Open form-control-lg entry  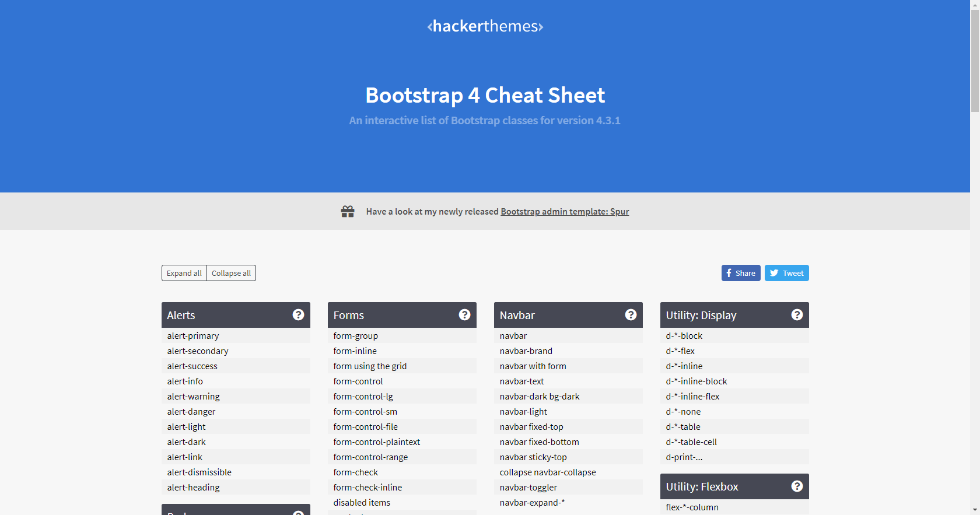tap(402, 396)
